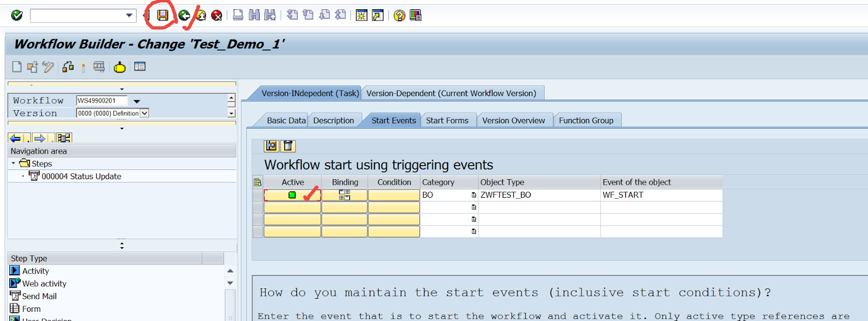Go to the first page with the page icon
Screen dimensions: 868x321
(292, 15)
